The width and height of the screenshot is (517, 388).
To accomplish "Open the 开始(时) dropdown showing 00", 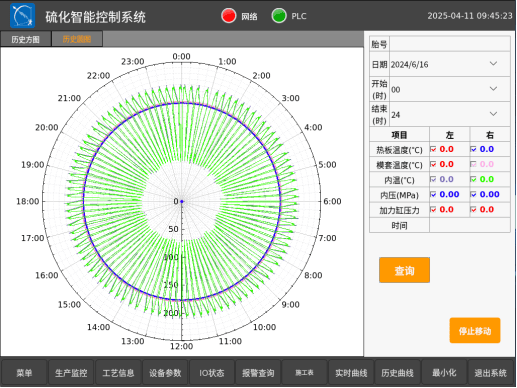I will pyautogui.click(x=450, y=89).
